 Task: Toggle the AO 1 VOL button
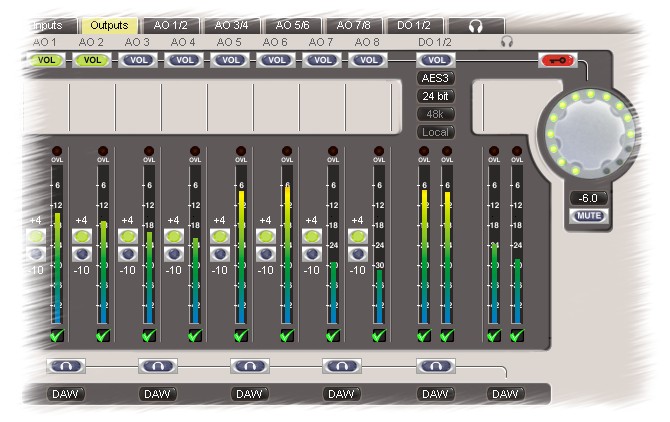pyautogui.click(x=46, y=60)
